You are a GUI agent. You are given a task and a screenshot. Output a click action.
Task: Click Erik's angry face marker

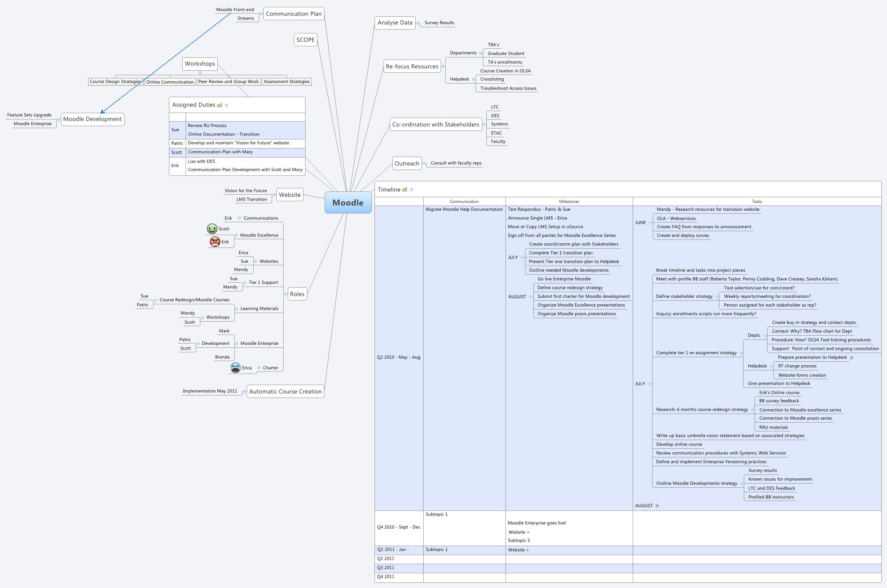click(x=214, y=242)
